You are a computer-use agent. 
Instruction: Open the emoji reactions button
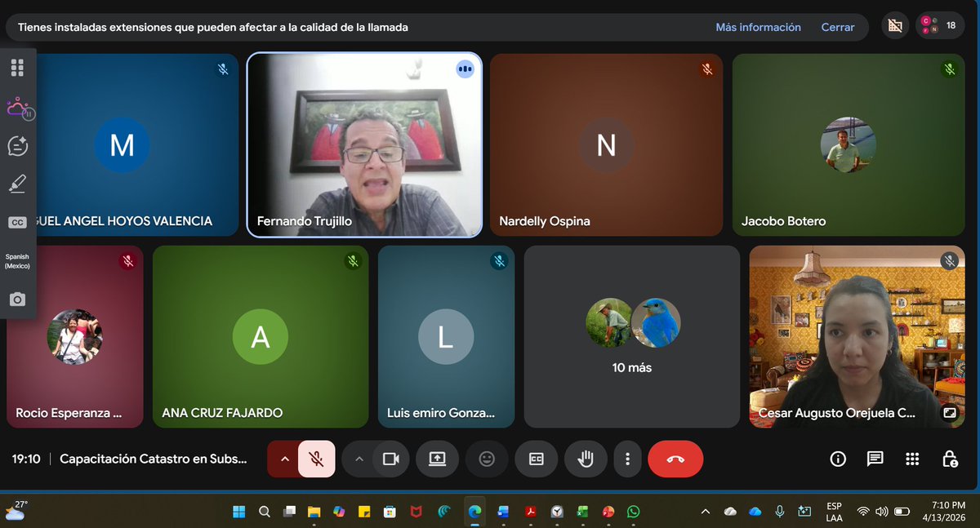tap(487, 459)
